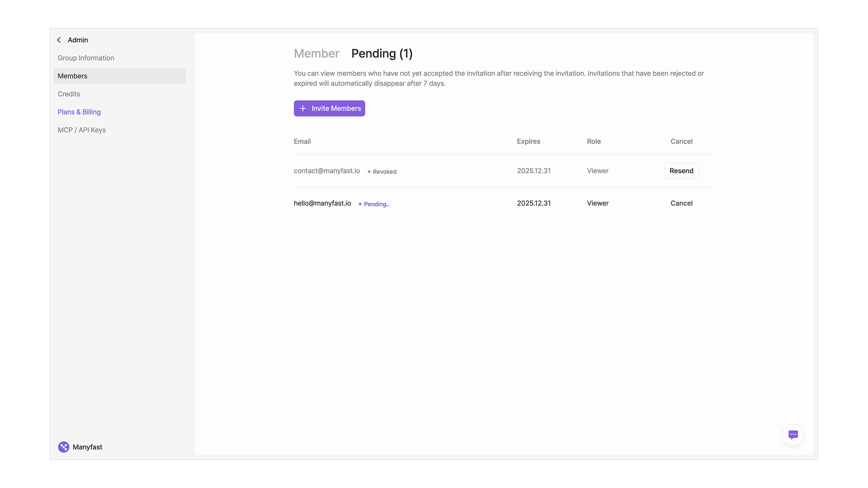Click the Manyfast logo icon

(64, 447)
